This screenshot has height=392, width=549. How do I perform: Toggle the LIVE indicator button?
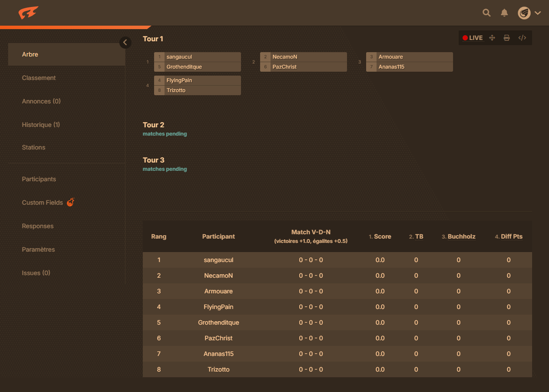[473, 38]
